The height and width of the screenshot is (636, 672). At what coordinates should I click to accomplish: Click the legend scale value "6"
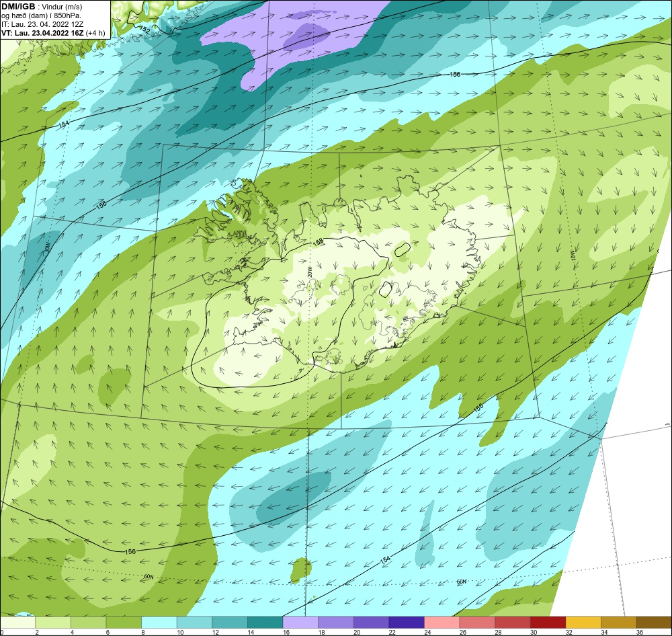coord(108,632)
